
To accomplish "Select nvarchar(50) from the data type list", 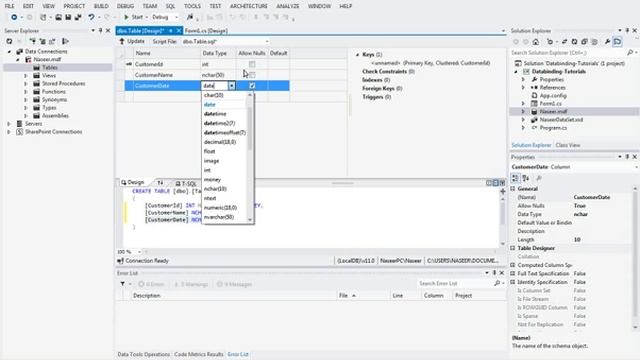I will point(219,217).
